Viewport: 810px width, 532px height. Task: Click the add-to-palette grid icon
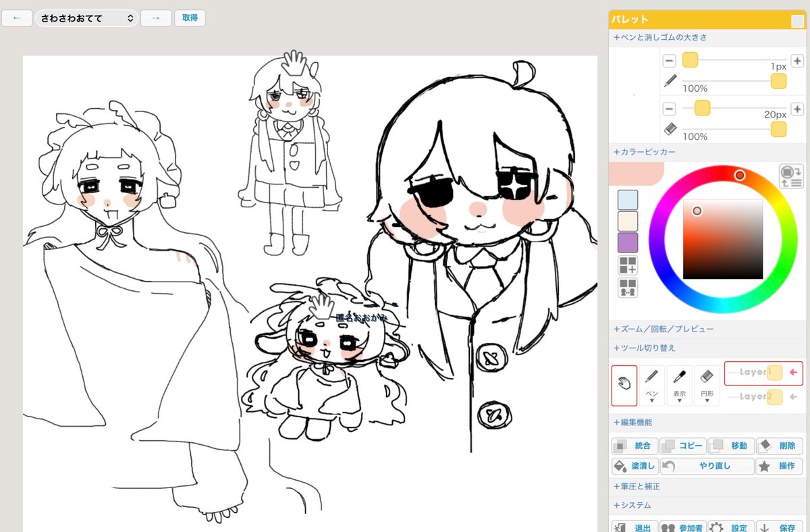(628, 265)
